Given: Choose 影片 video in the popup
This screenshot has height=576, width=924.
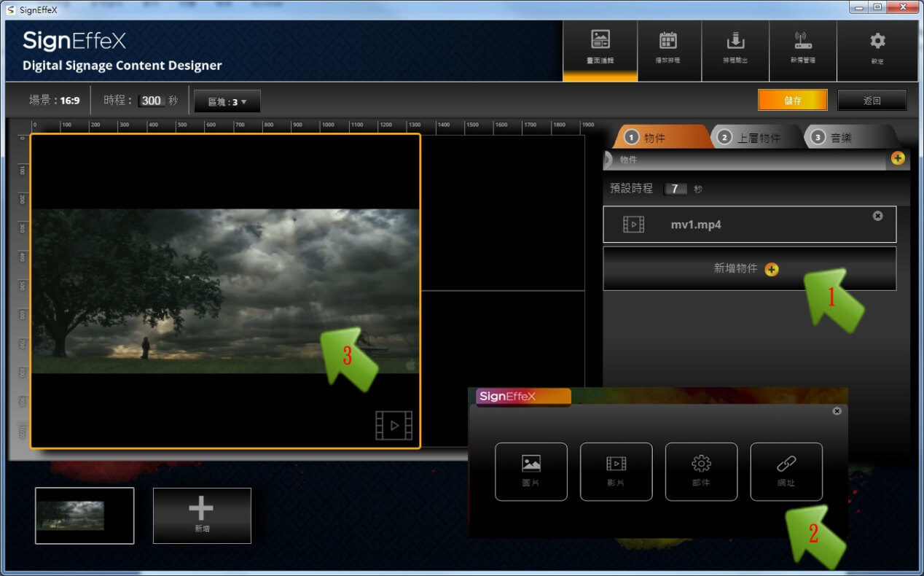Looking at the screenshot, I should click(616, 471).
